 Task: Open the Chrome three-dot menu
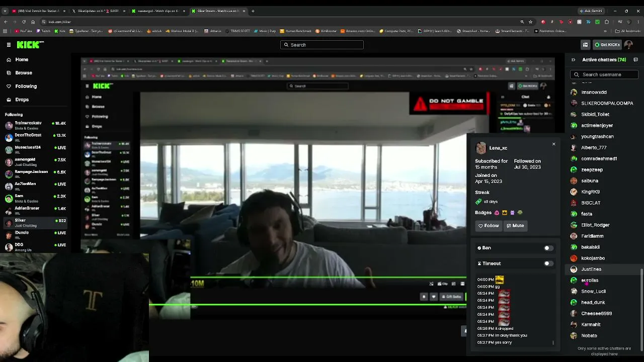[x=637, y=22]
